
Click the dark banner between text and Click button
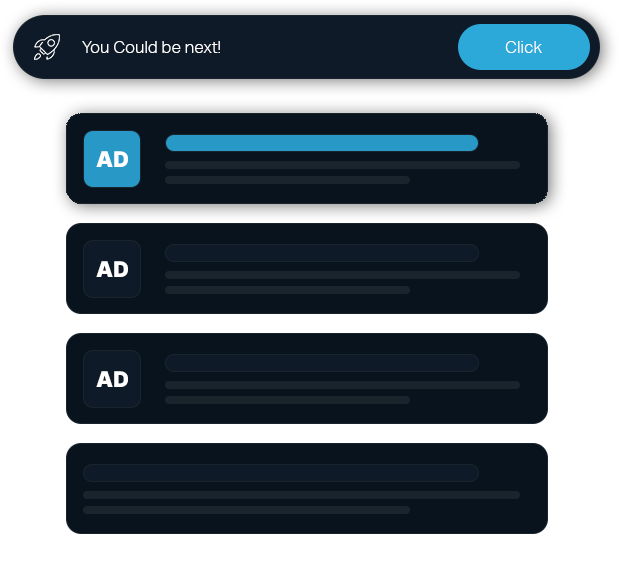point(340,47)
